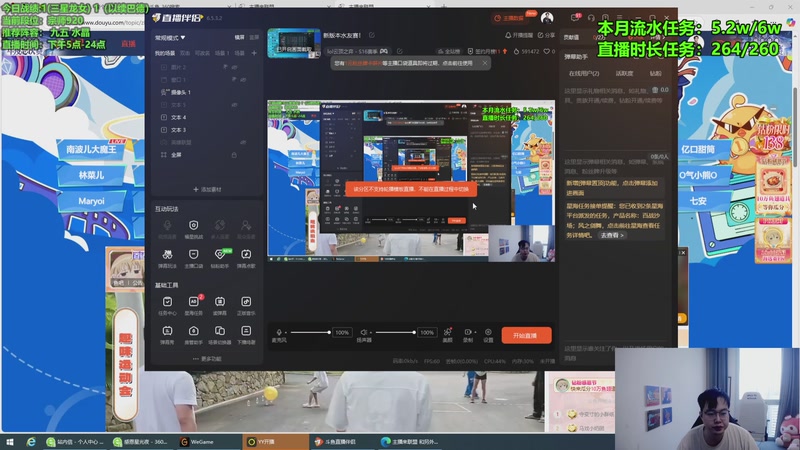Open 设置 settings gear near 开始直播
Image resolution: width=800 pixels, height=450 pixels.
tap(488, 335)
